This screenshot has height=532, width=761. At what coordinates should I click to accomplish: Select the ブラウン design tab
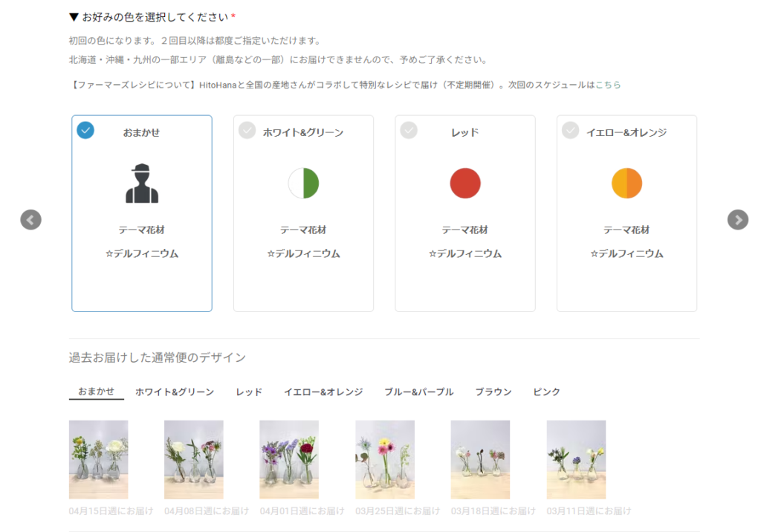[493, 392]
